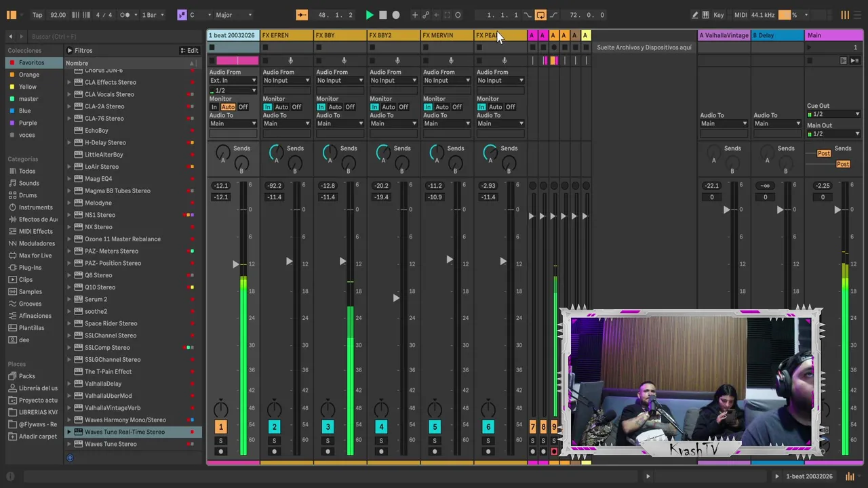Screen dimensions: 868x488
Task: Open the Ext. In Audio From dropdown
Action: click(233, 81)
